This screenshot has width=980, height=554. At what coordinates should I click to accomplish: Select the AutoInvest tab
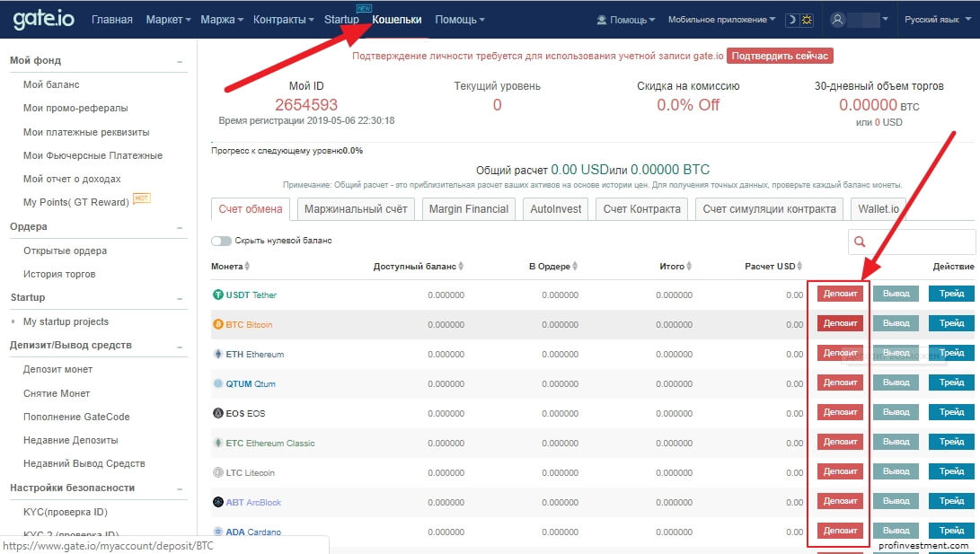pos(556,209)
